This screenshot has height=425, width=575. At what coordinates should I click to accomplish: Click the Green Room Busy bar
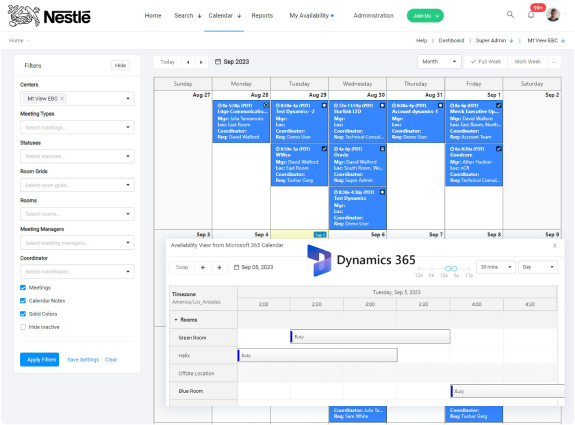pyautogui.click(x=370, y=337)
